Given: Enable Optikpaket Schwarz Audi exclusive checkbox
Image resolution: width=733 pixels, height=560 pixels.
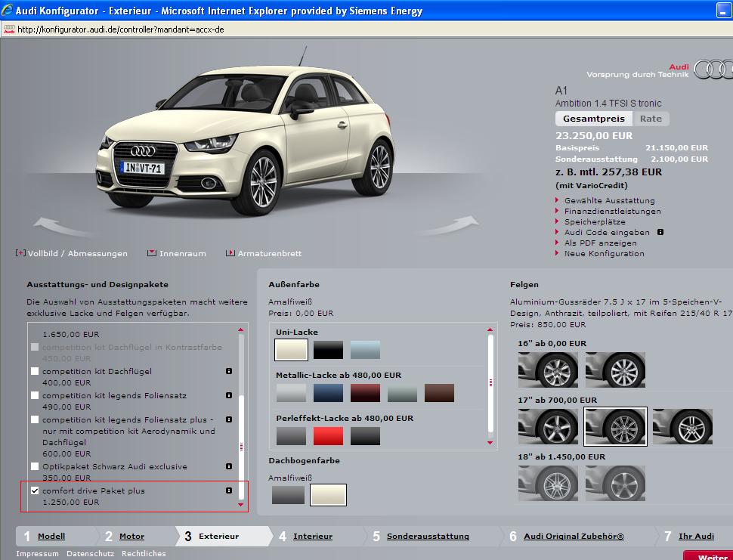Looking at the screenshot, I should tap(35, 466).
